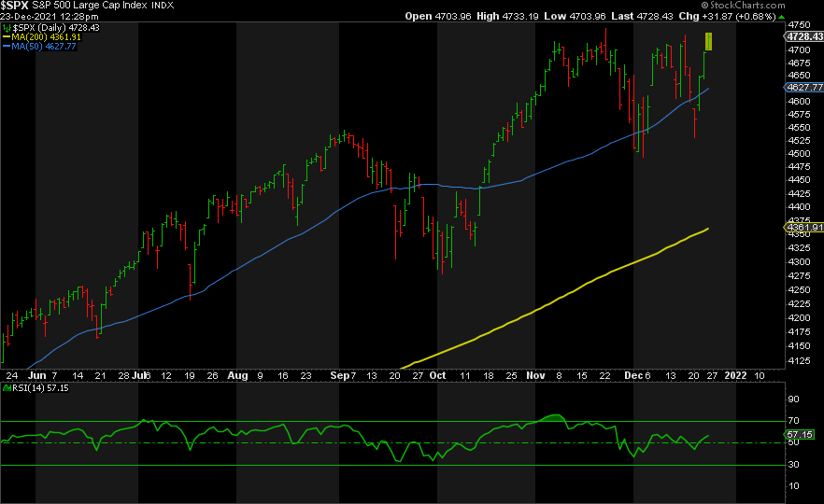The image size is (824, 504).
Task: Click the Jul month marker on the date axis
Action: click(x=138, y=376)
